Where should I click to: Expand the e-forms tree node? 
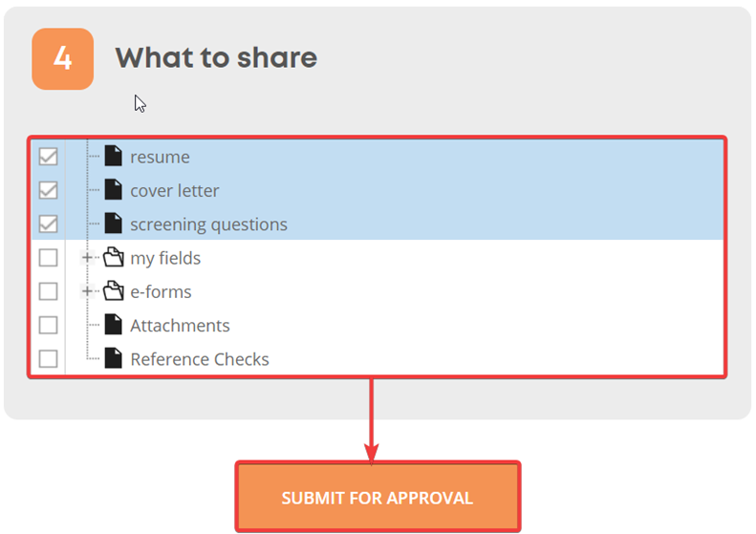click(87, 291)
